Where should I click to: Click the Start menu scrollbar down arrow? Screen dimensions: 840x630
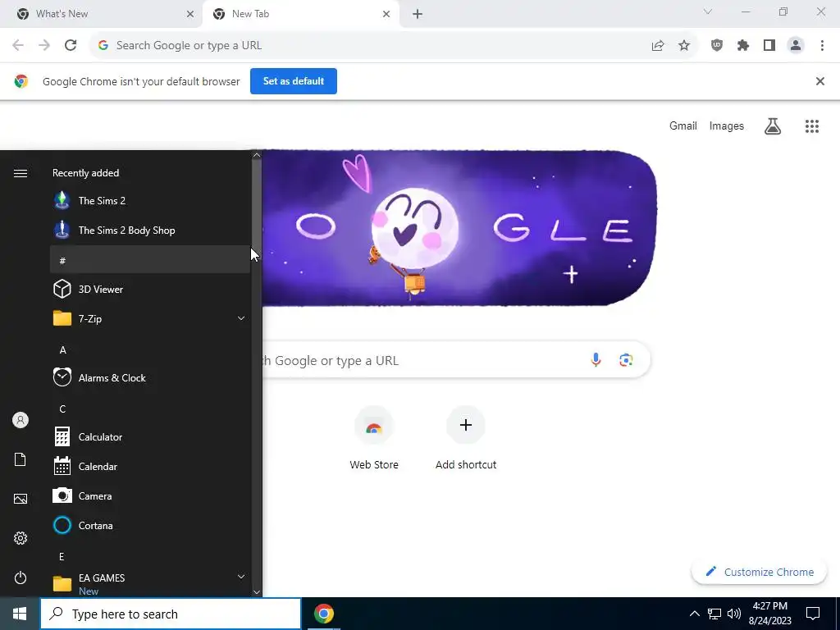[x=257, y=592]
